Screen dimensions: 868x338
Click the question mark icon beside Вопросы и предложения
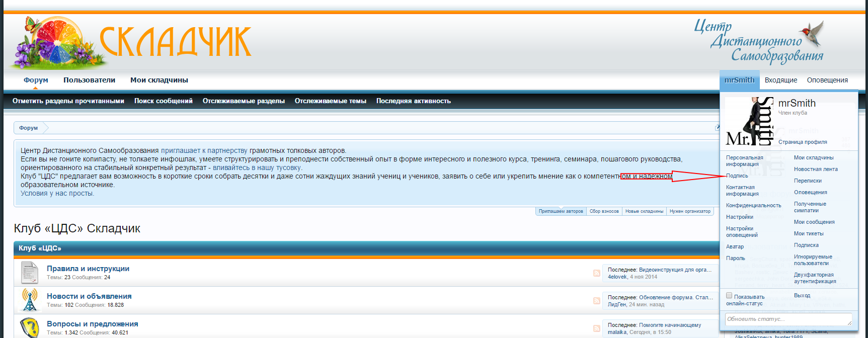click(30, 327)
